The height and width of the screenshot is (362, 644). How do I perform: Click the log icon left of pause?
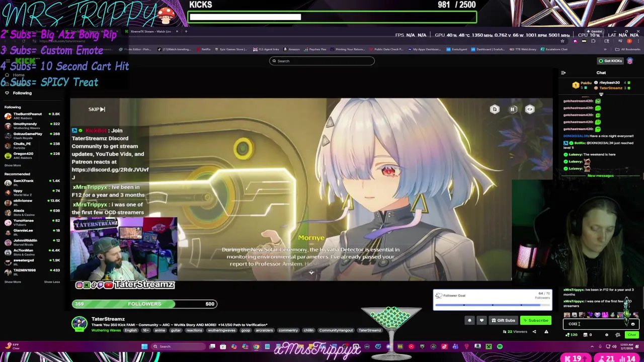[x=495, y=109]
